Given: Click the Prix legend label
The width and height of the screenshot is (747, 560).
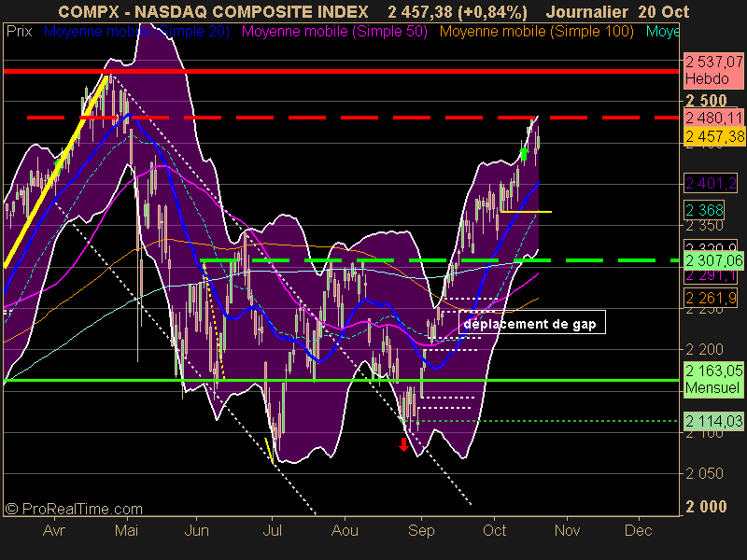Looking at the screenshot, I should coord(19,32).
